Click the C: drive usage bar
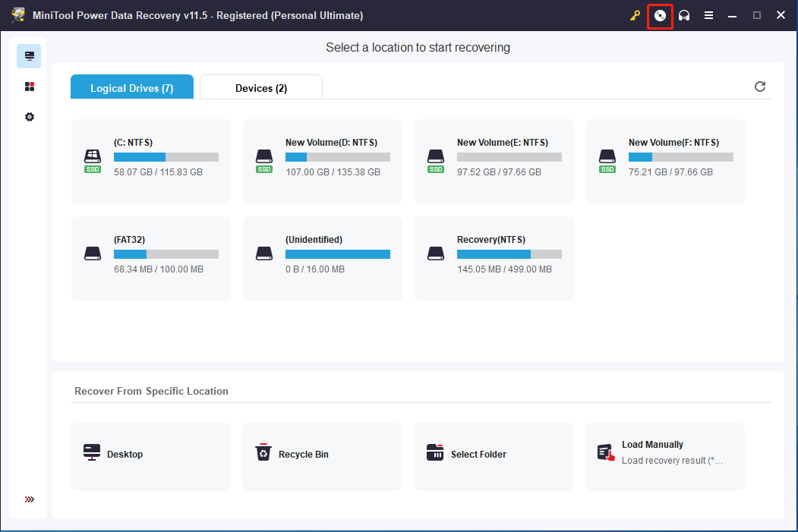This screenshot has height=532, width=798. click(x=166, y=157)
